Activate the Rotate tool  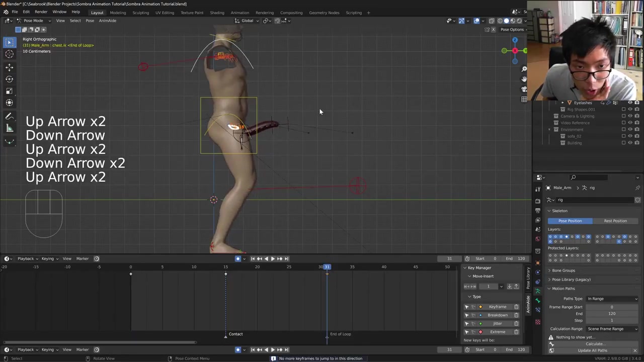tap(9, 79)
